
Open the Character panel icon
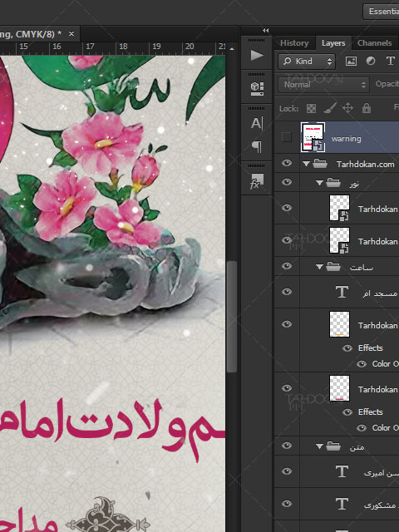point(257,124)
